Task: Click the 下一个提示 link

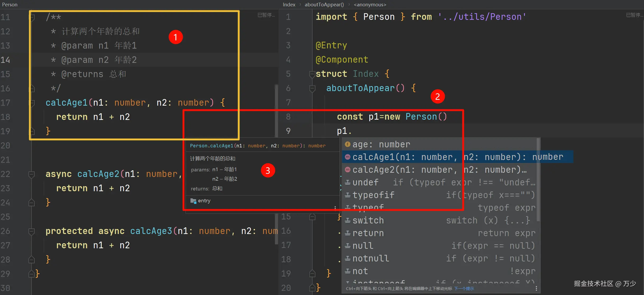Action: tap(464, 288)
